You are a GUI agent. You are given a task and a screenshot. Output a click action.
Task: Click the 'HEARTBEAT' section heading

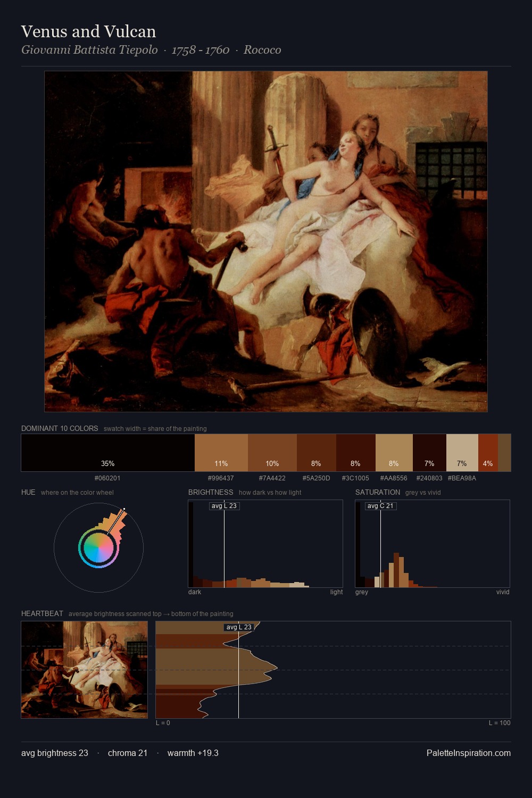pyautogui.click(x=42, y=613)
